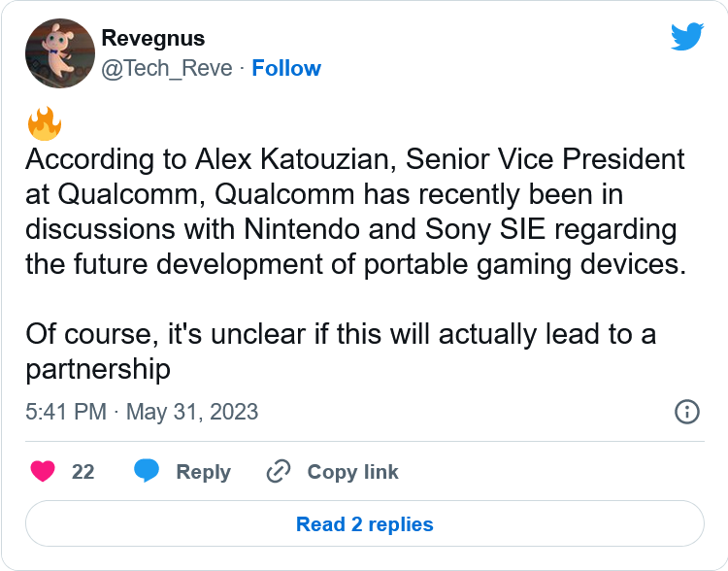Image resolution: width=728 pixels, height=571 pixels.
Task: Open the Revegnus display name link
Action: (x=153, y=39)
